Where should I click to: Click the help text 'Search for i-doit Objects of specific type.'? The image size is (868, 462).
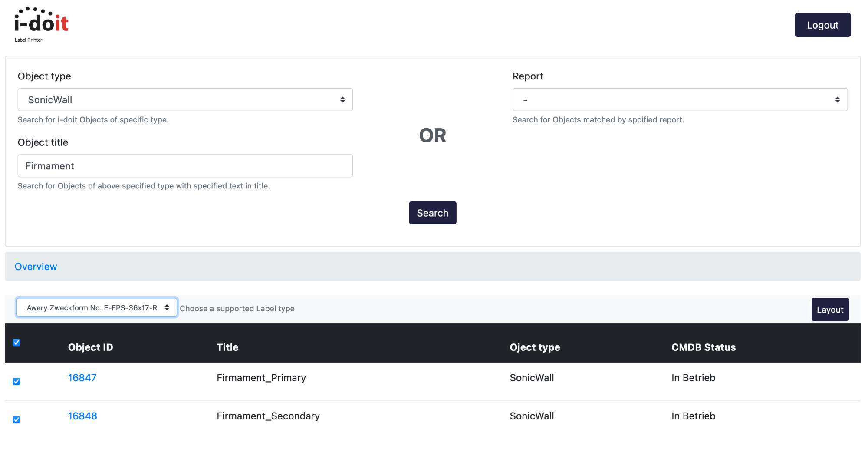click(x=93, y=120)
